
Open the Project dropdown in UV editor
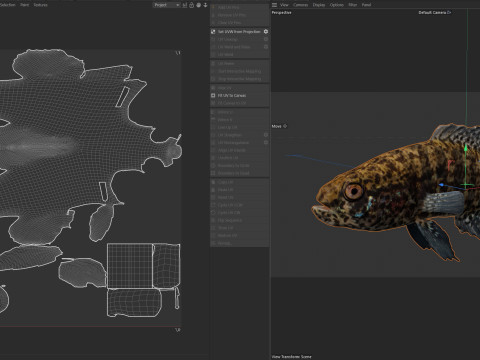pyautogui.click(x=166, y=5)
